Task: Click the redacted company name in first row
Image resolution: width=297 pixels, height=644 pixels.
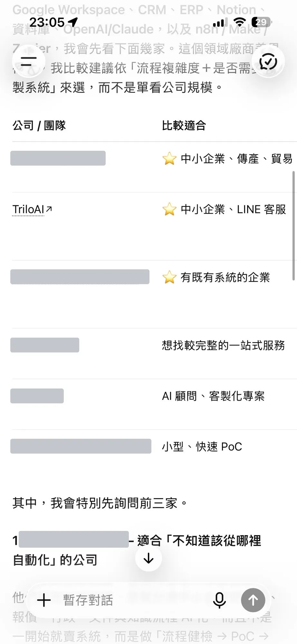Action: [x=58, y=158]
